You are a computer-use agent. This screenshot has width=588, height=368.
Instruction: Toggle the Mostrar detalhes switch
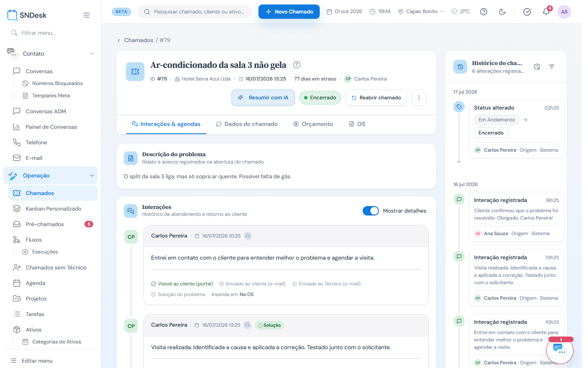(371, 211)
